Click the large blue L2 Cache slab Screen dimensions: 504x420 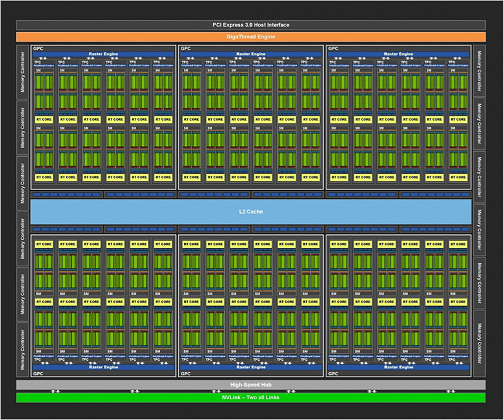(x=252, y=212)
